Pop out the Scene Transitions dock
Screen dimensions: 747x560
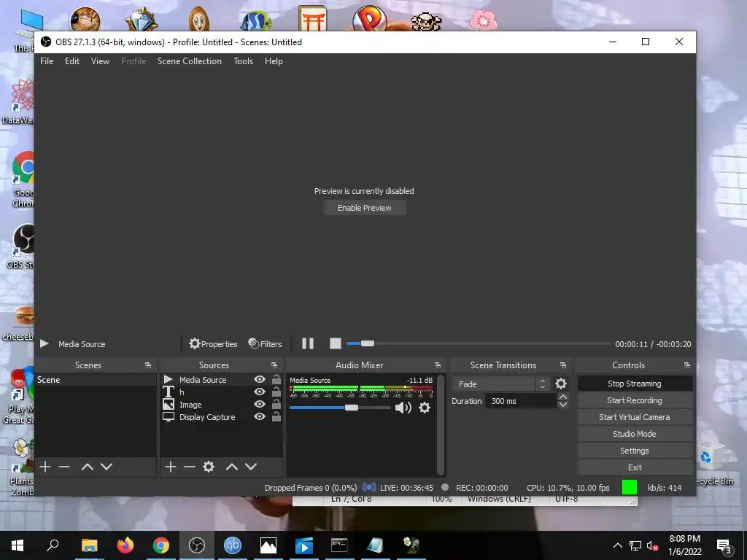pos(563,365)
